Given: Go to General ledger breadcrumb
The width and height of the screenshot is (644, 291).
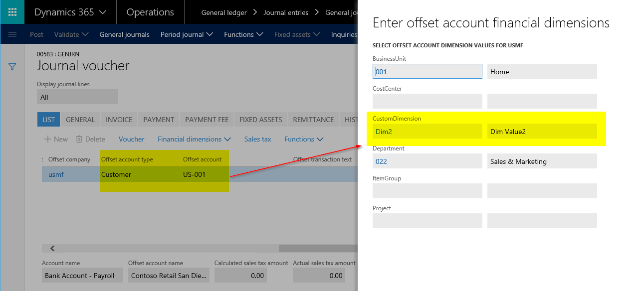Looking at the screenshot, I should click(223, 12).
